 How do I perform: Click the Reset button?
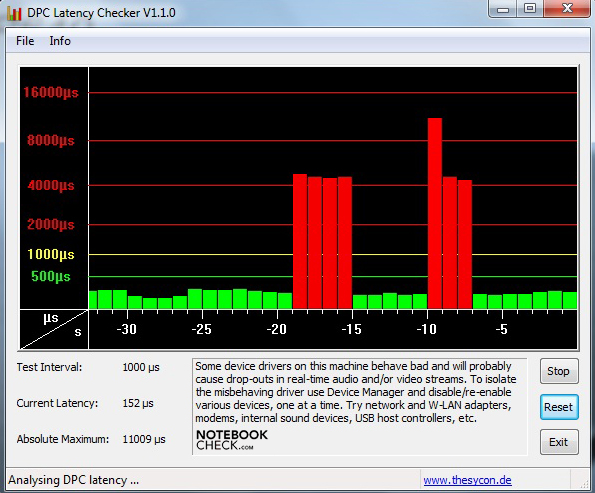(559, 407)
